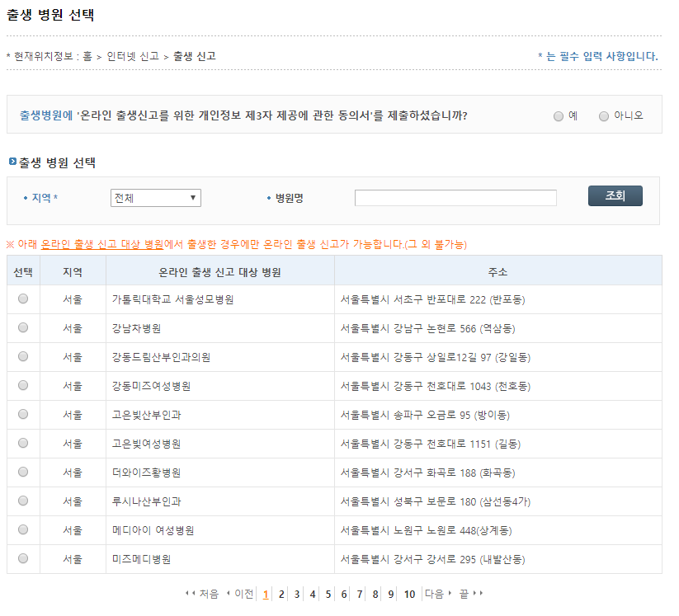Select radio for 미즈메디병원
The height and width of the screenshot is (616, 679).
(x=23, y=558)
